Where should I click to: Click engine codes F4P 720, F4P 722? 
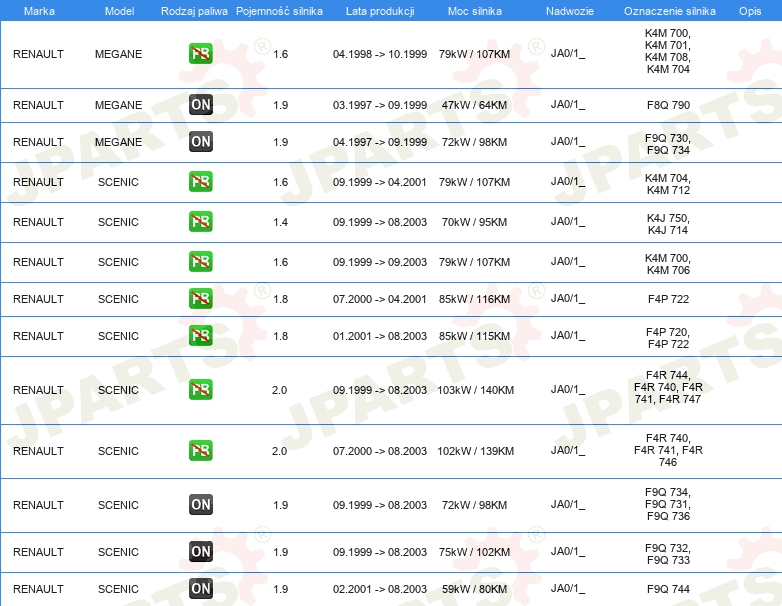[x=668, y=338]
